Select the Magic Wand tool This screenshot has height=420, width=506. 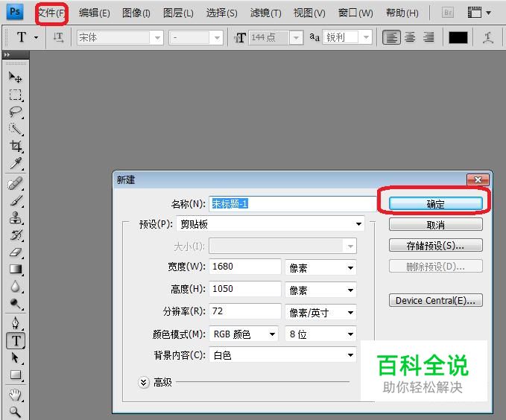pos(15,129)
